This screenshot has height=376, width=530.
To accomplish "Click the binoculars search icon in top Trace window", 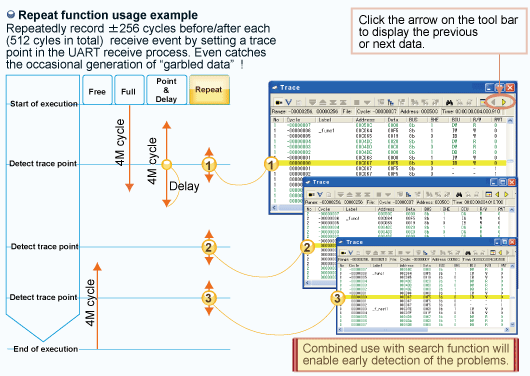I will pos(449,102).
